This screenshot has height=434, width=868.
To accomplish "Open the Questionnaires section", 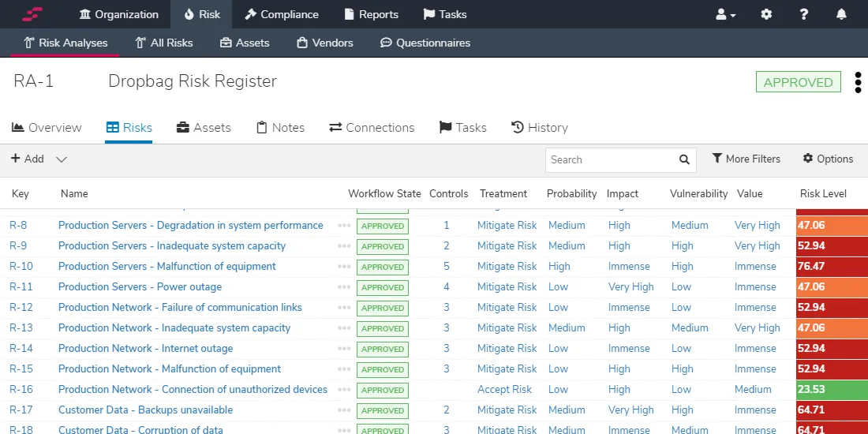I will coord(425,43).
